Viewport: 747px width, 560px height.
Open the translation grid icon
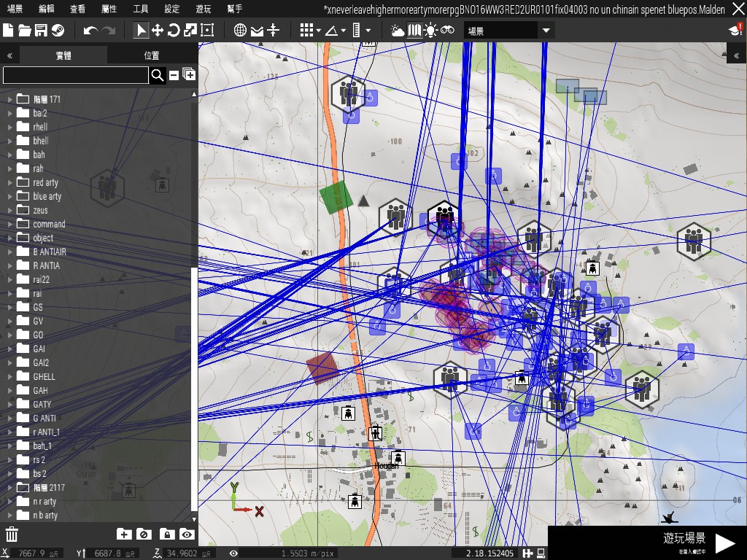(x=306, y=31)
